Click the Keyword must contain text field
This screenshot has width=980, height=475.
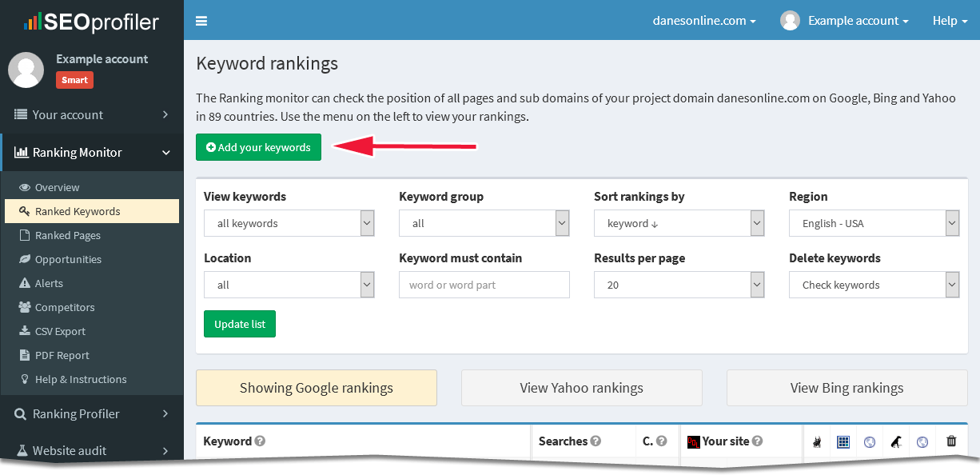(484, 285)
